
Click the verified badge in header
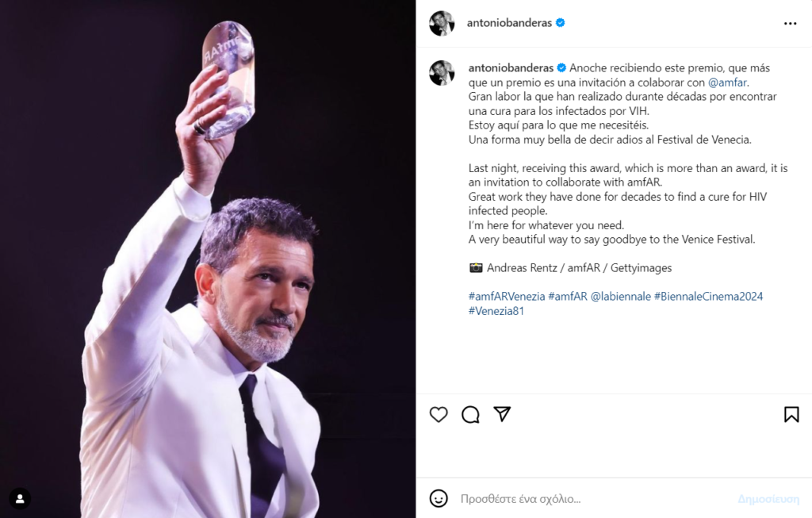561,23
